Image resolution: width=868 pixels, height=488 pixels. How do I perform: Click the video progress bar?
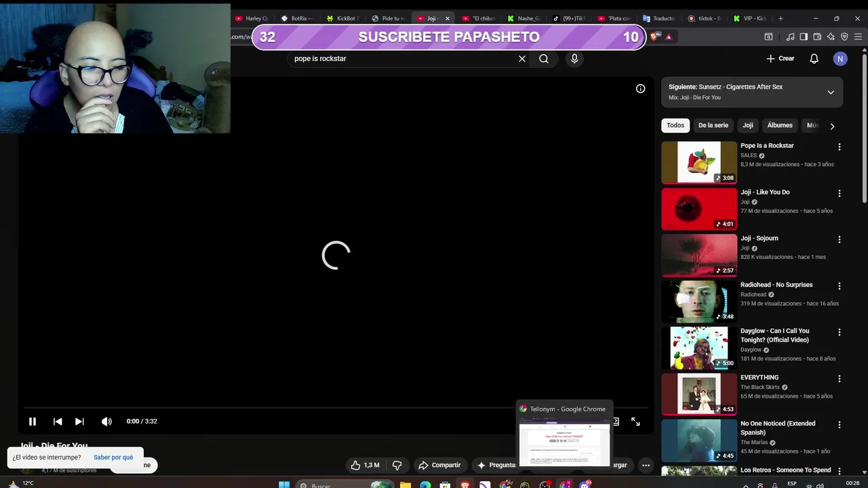(336, 408)
